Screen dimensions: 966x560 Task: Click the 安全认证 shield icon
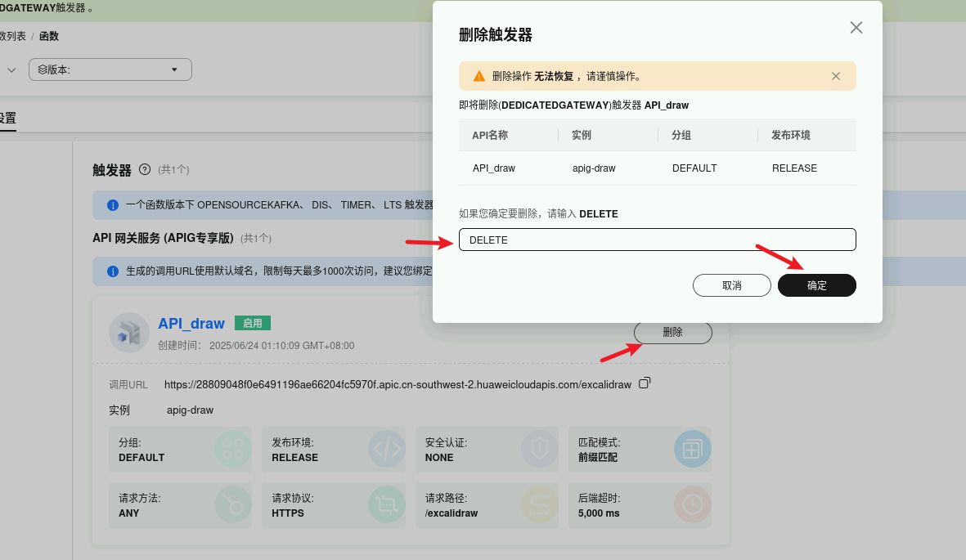pos(539,449)
